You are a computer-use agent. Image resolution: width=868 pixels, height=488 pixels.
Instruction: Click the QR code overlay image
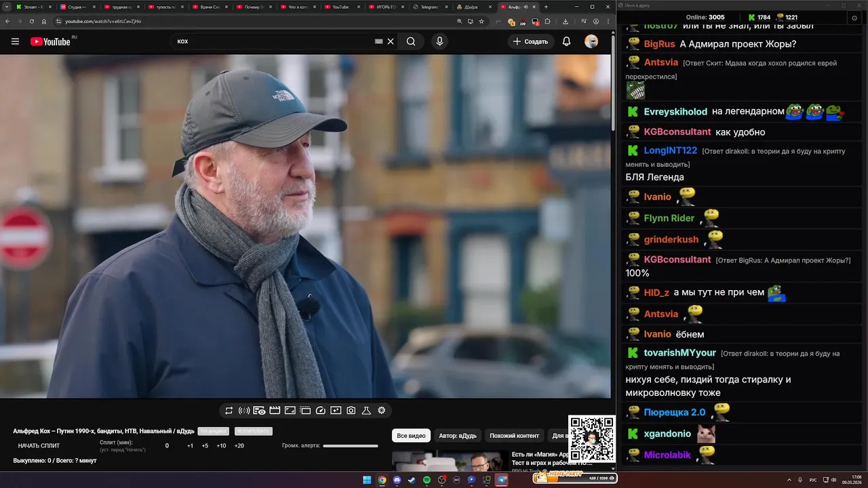[x=591, y=439]
